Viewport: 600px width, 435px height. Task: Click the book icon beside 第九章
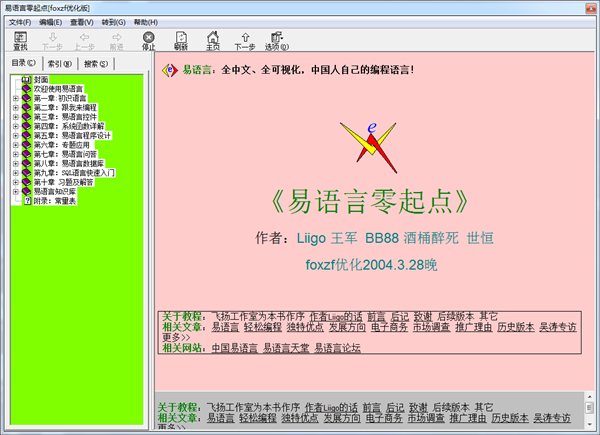(26, 173)
